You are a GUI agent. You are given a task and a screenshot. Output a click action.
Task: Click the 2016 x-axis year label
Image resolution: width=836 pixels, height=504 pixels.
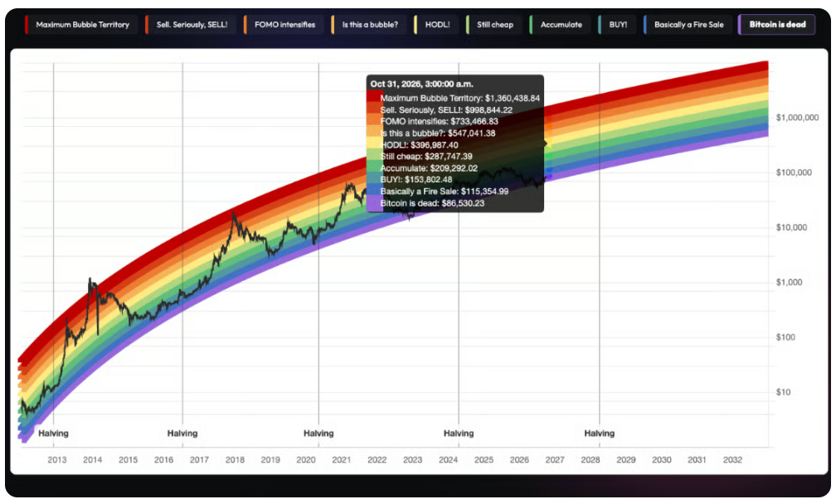coord(163,459)
